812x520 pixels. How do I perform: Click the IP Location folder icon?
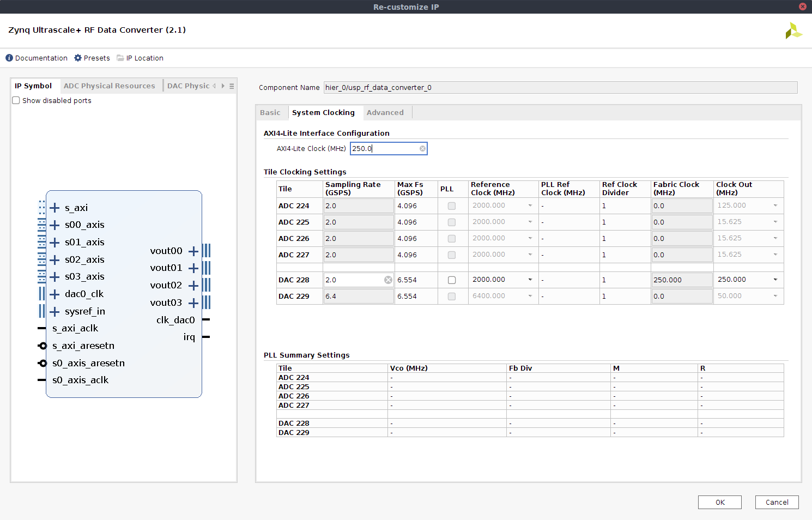click(120, 58)
